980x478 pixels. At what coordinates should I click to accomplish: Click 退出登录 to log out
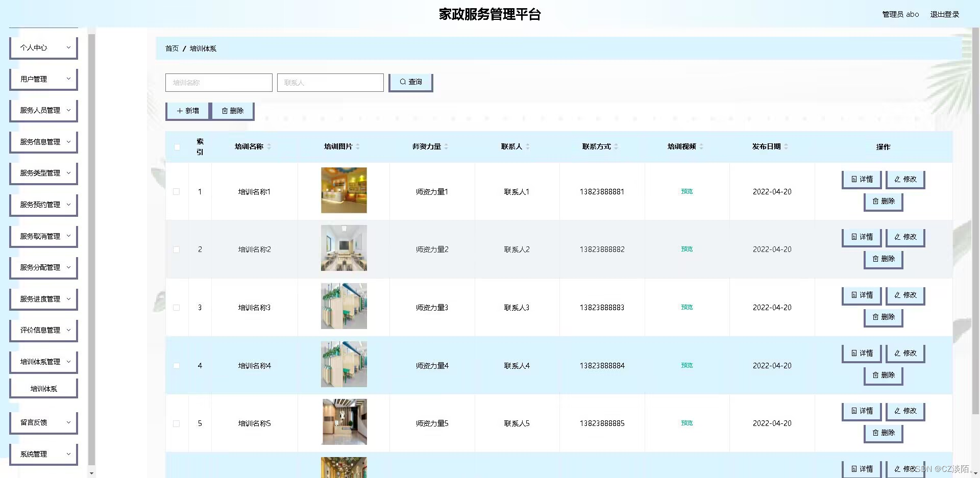click(944, 14)
